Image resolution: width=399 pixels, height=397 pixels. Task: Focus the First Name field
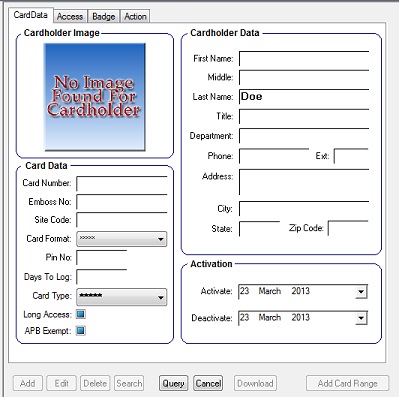[x=304, y=59]
